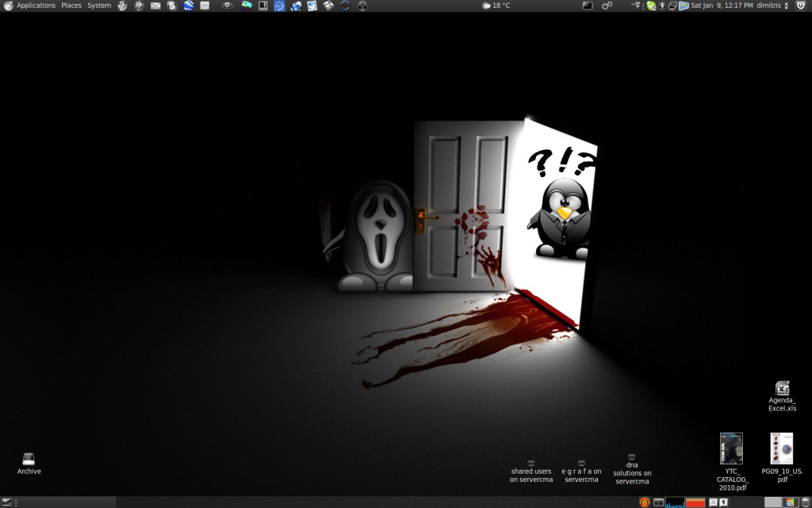Open the weather applet showing 18 °C

tap(496, 6)
